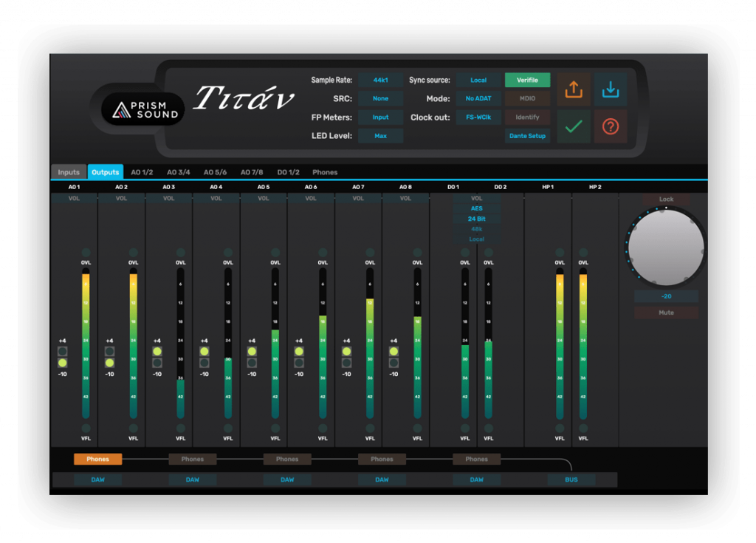The width and height of the screenshot is (756, 543).
Task: Click the orange upload settings icon
Action: click(x=574, y=89)
